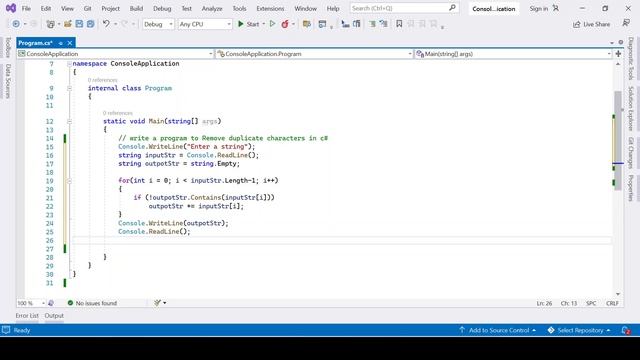This screenshot has width=640, height=360.
Task: Click the code cleanup broom icon
Action: [x=157, y=303]
